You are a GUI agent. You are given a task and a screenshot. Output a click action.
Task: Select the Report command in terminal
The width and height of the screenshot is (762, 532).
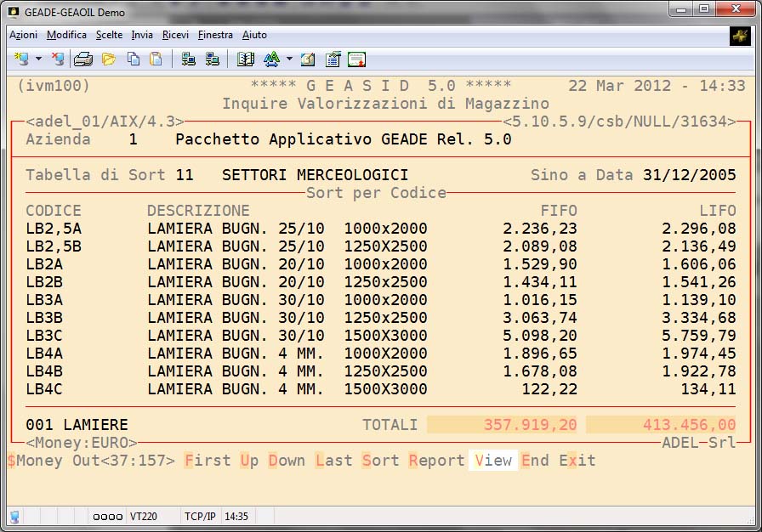pos(436,461)
